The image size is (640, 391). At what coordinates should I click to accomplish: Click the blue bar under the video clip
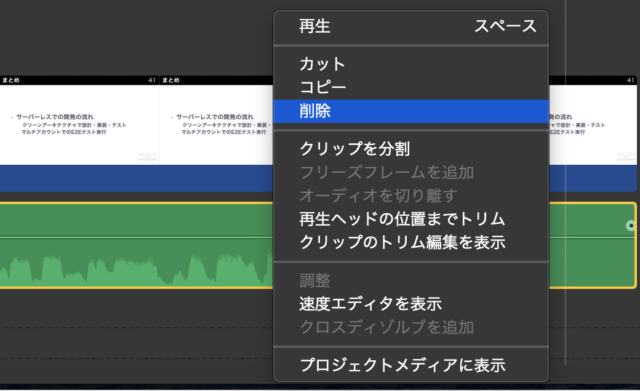[136, 178]
